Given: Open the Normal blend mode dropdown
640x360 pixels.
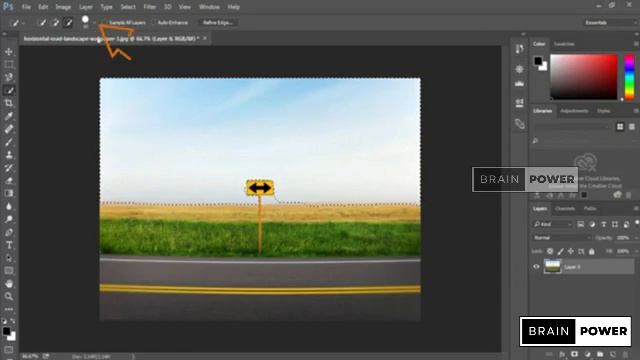Looking at the screenshot, I should point(562,238).
